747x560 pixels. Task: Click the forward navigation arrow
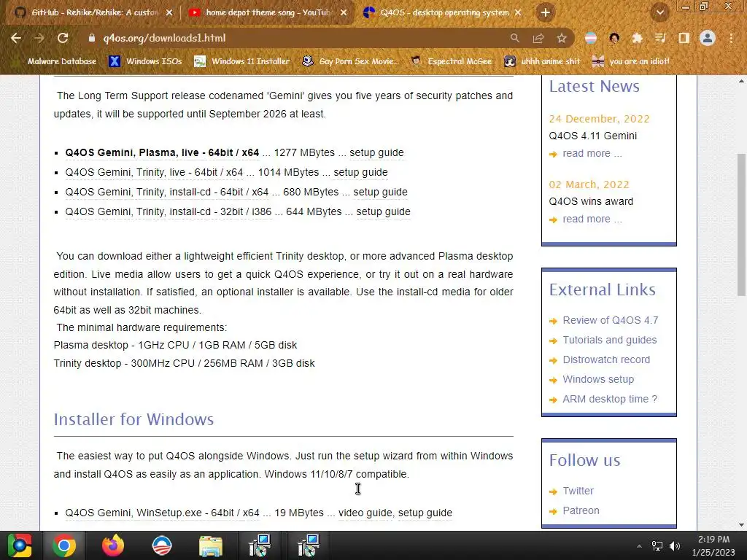(x=39, y=38)
